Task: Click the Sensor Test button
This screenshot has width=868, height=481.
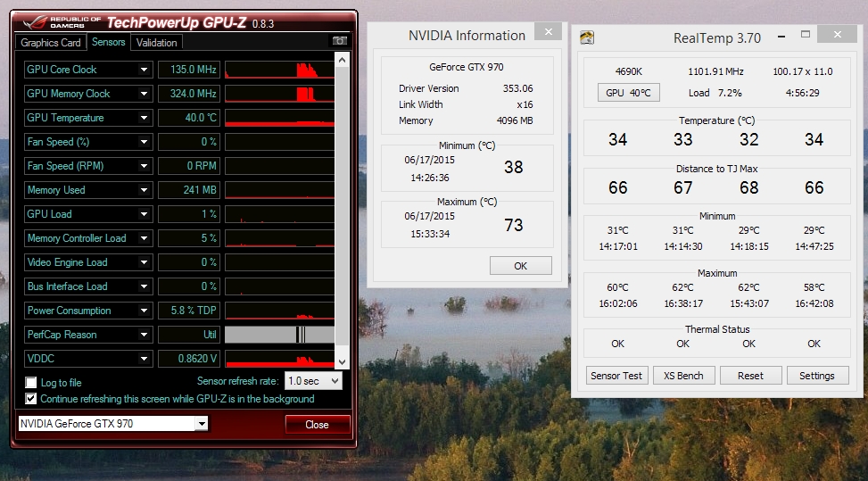Action: [x=616, y=376]
